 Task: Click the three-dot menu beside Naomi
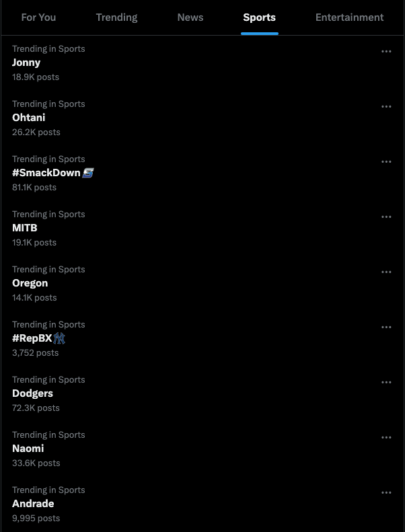coord(386,437)
